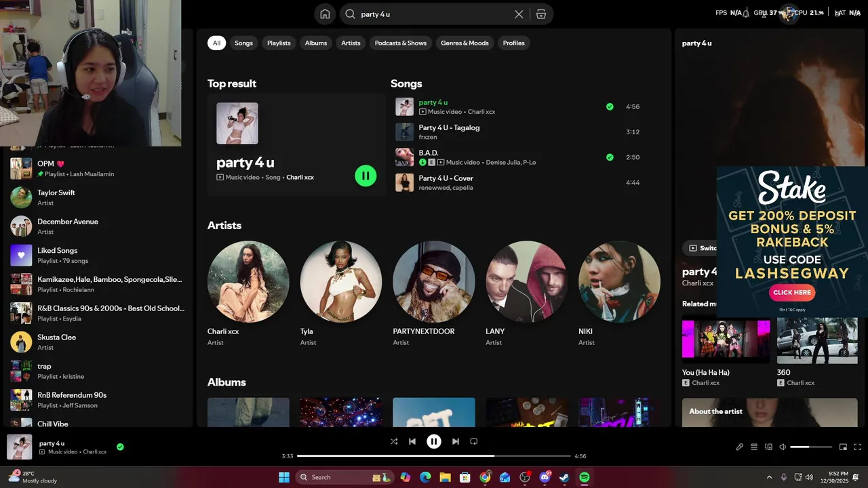The width and height of the screenshot is (868, 488).
Task: Open the About the artist card
Action: (770, 412)
